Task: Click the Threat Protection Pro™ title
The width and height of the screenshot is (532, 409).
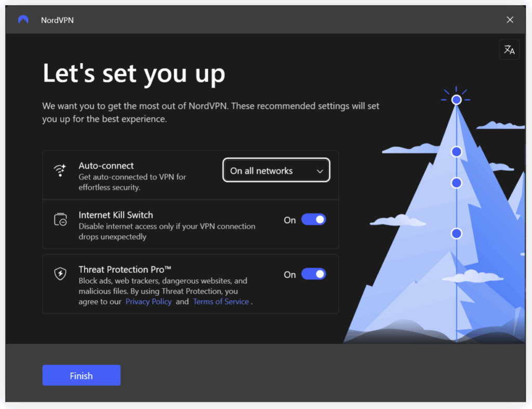Action: coord(125,269)
